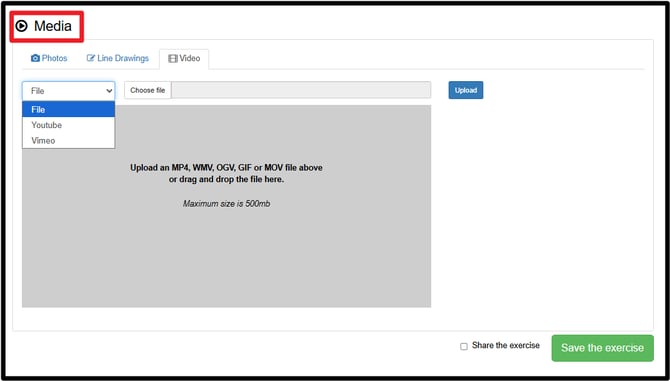The image size is (670, 381).
Task: Choose Youtube option in dropdown list
Action: click(69, 125)
